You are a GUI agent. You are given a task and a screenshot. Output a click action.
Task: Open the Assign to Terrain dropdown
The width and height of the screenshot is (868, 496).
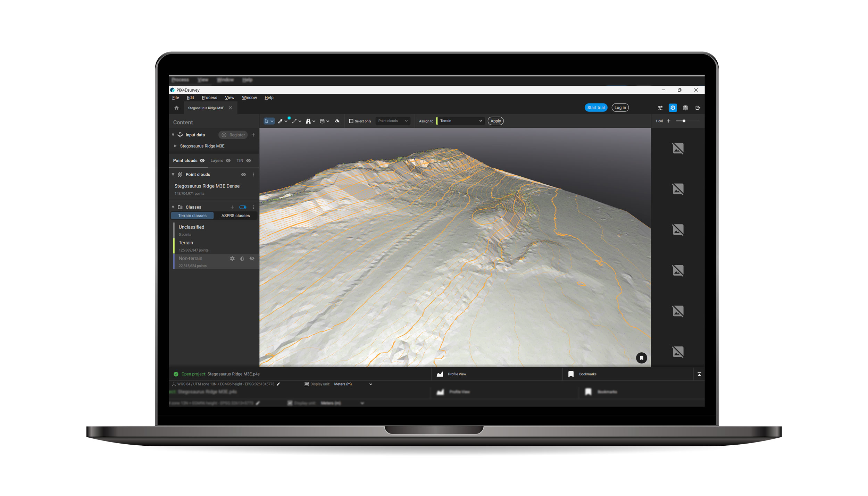point(460,121)
